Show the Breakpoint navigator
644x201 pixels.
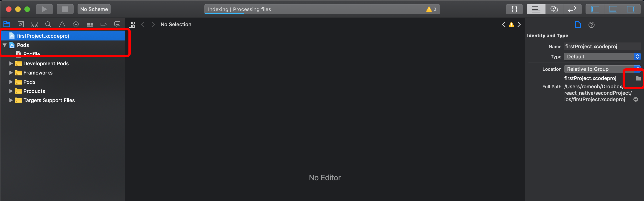104,24
